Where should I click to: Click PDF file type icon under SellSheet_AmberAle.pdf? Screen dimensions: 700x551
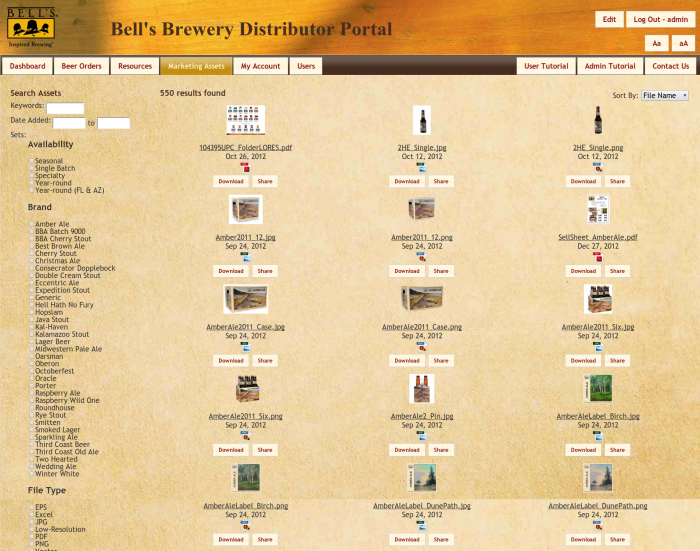coord(598,258)
